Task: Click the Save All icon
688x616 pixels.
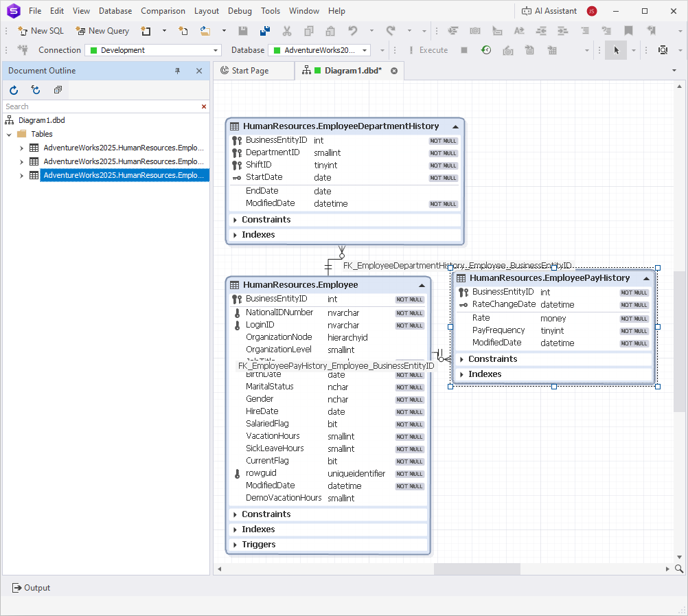Action: tap(265, 31)
